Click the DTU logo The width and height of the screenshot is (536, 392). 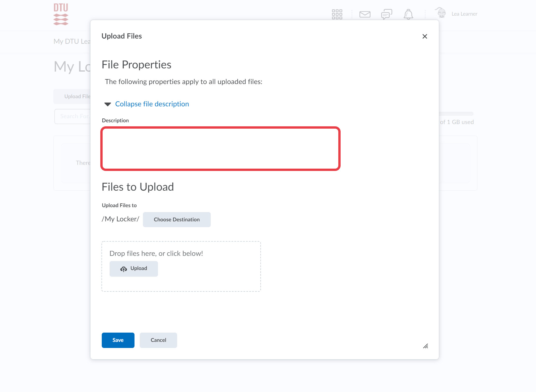[61, 14]
